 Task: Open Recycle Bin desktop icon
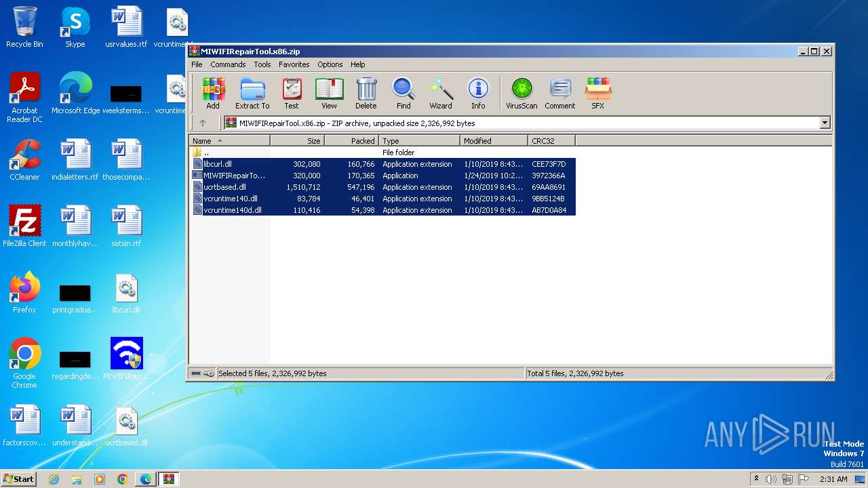point(24,27)
